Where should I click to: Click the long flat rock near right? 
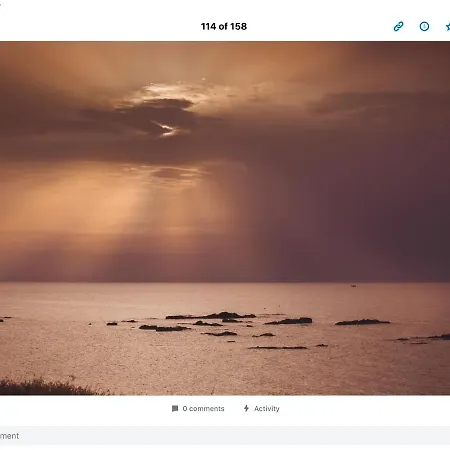click(x=362, y=322)
